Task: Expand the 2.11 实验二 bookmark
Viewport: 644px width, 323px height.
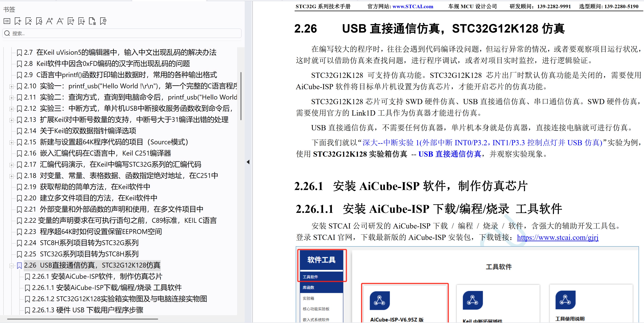Action: (12, 98)
